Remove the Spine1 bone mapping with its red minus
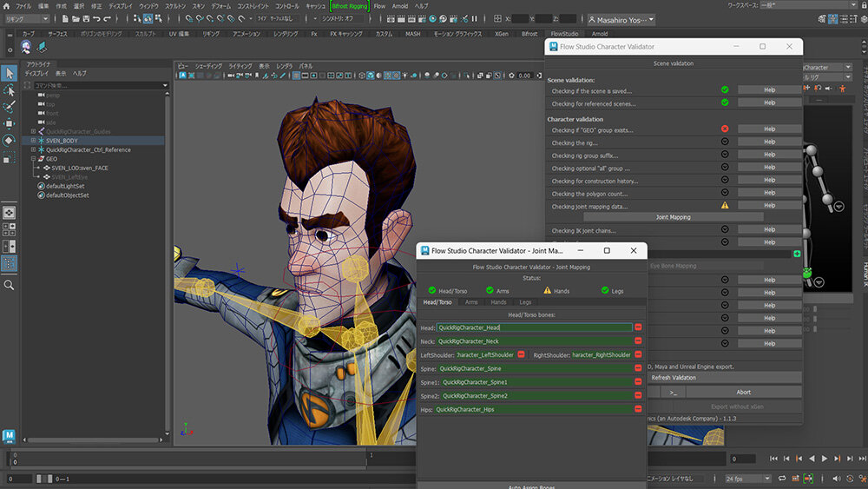Image resolution: width=868 pixels, height=489 pixels. 638,382
